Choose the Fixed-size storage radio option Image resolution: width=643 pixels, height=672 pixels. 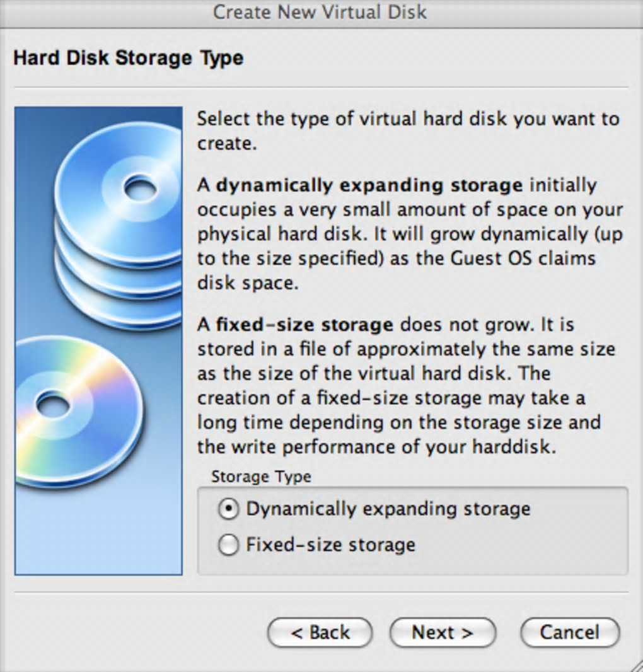228,545
